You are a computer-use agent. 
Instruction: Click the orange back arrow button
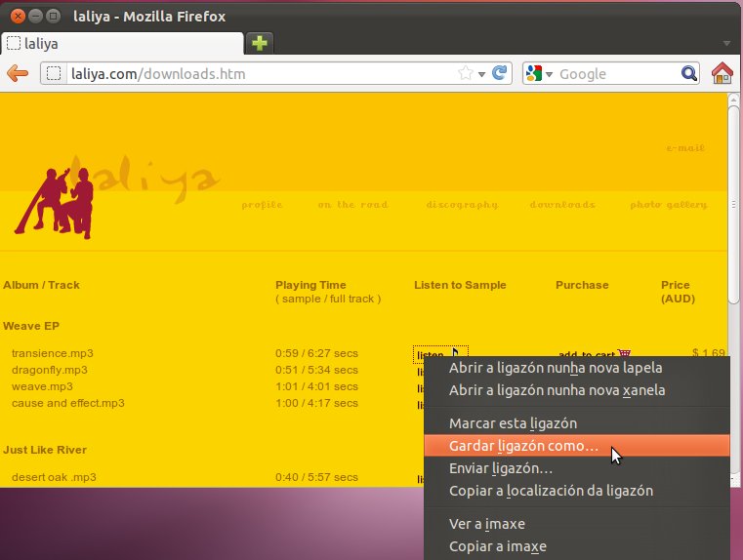[18, 74]
